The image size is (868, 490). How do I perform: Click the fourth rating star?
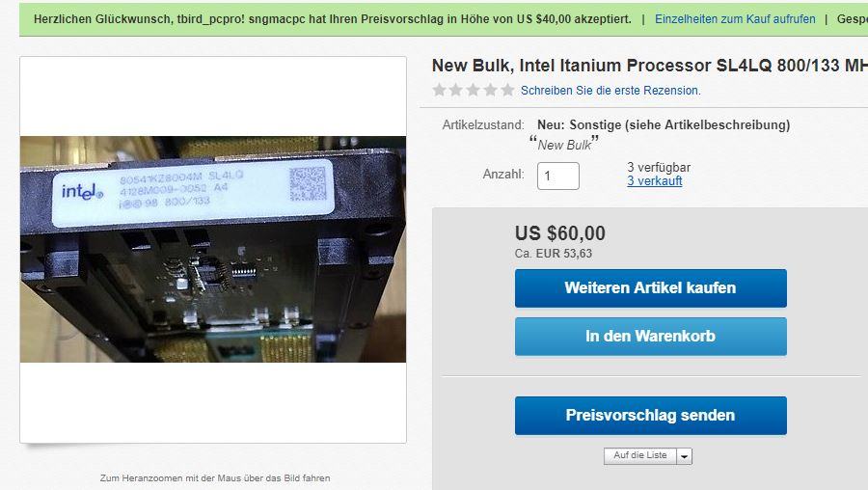click(x=491, y=90)
